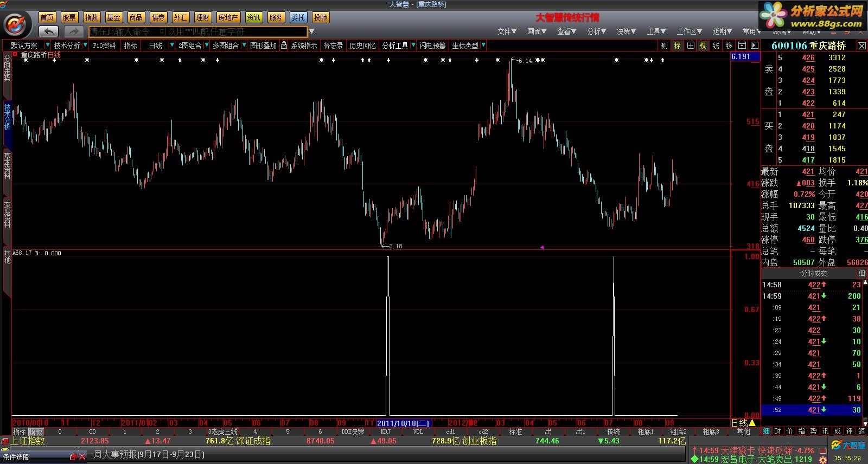Open the 查看 menu
The width and height of the screenshot is (868, 464).
click(x=567, y=31)
